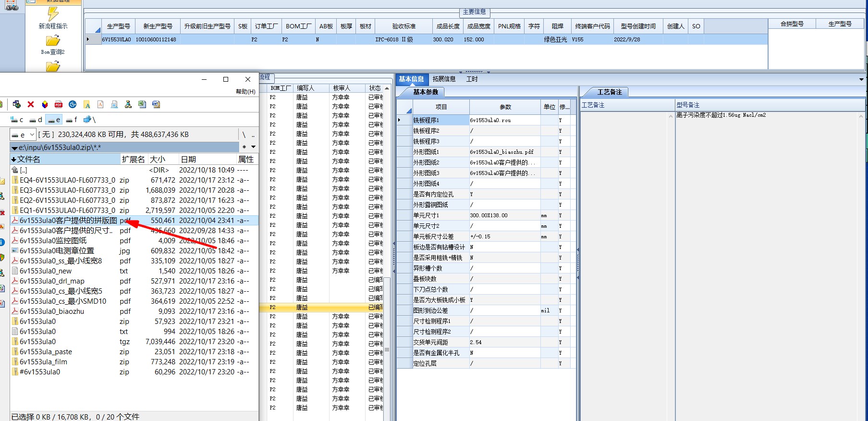Switch to 拓展信息 tab
The image size is (868, 421).
(x=444, y=79)
